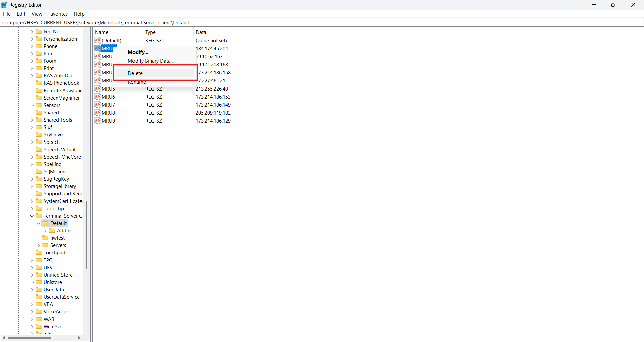The image size is (644, 342).
Task: Collapse the Terminal Server Client key
Action: (x=32, y=216)
